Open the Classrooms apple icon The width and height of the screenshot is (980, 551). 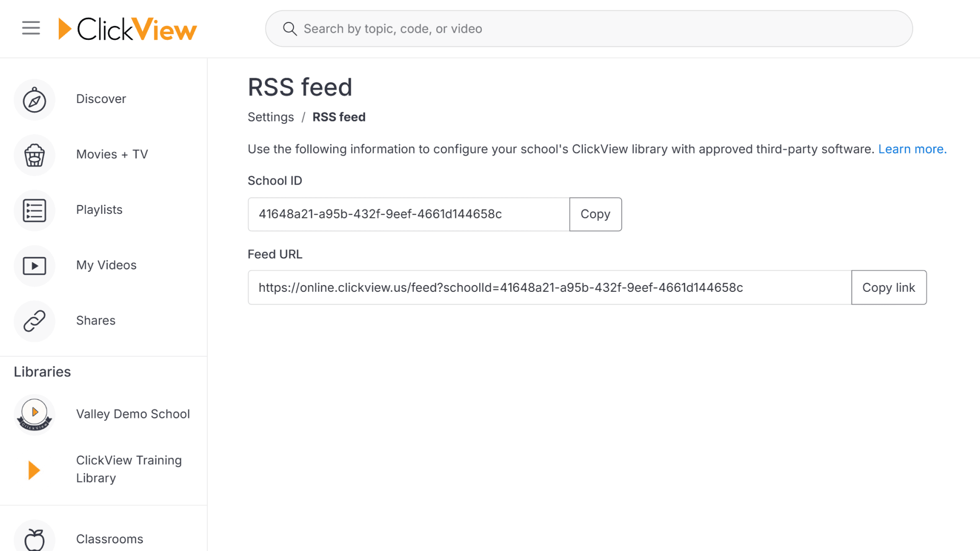(34, 538)
